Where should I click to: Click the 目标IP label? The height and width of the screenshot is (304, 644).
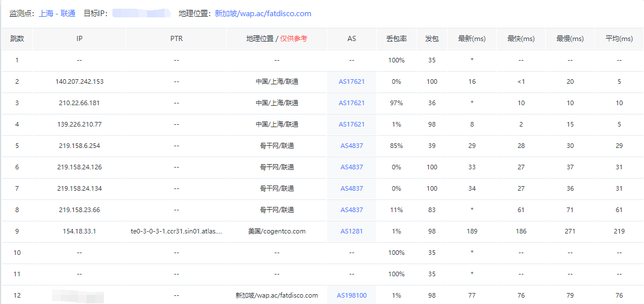96,13
